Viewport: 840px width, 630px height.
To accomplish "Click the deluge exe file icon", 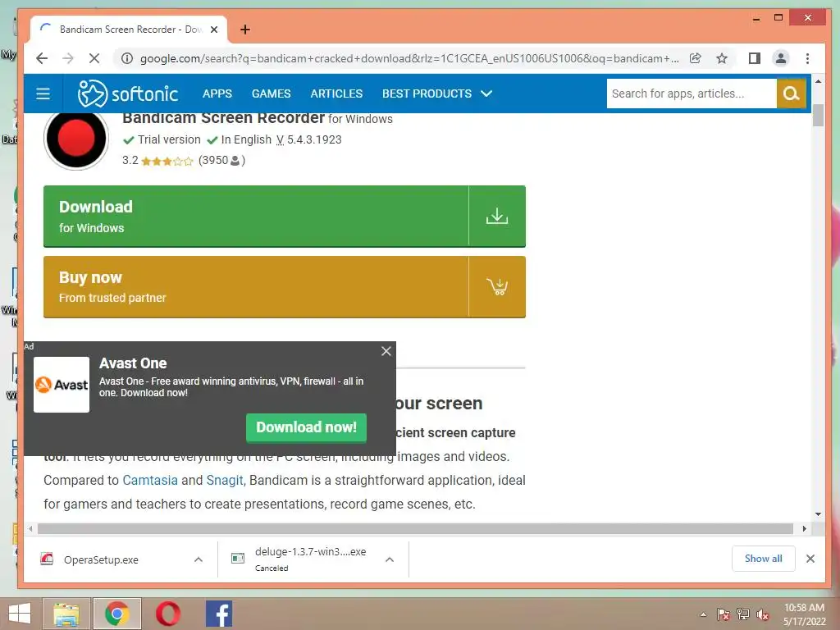I will 238,559.
